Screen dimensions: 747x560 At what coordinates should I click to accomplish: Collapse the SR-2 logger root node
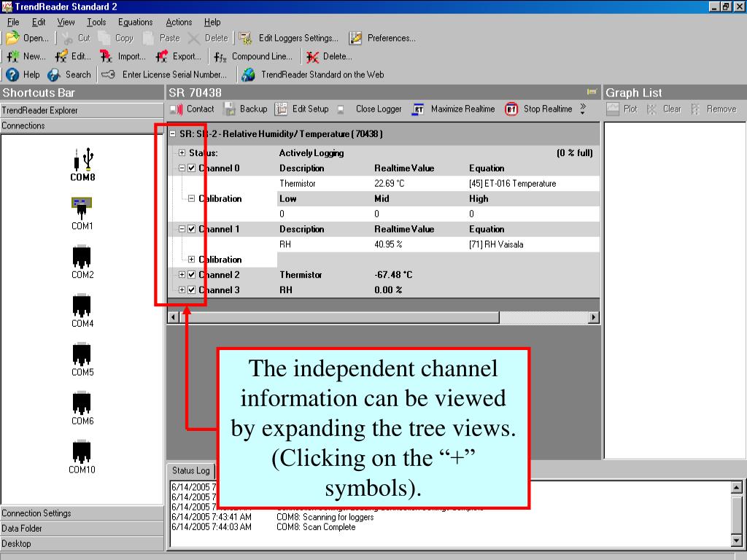coord(172,134)
